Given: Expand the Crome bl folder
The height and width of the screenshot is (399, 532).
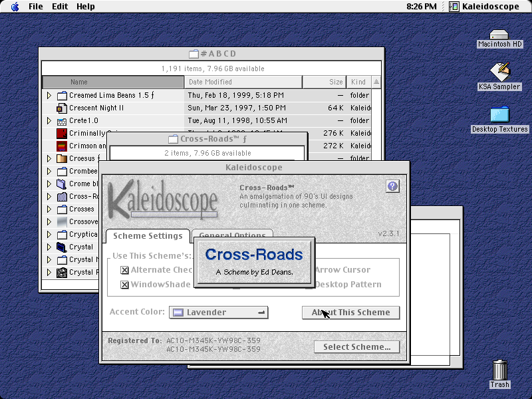Looking at the screenshot, I should coord(49,184).
